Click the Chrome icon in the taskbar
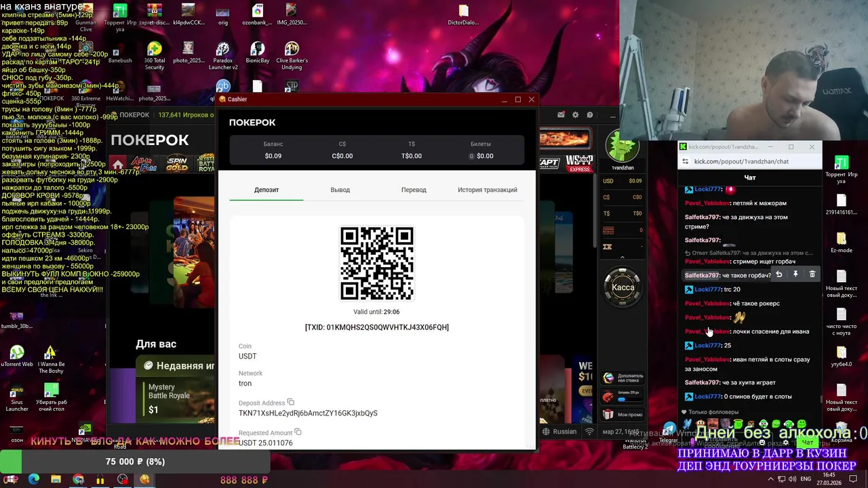868x488 pixels. [78, 479]
